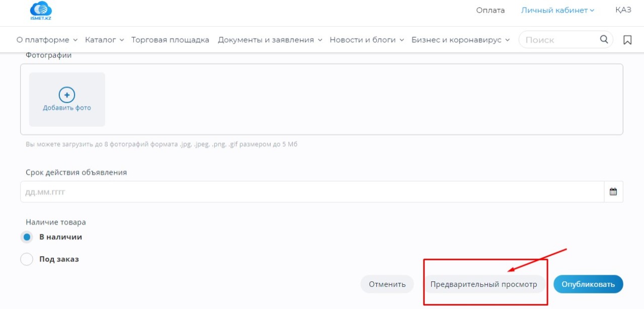Go to 'Торговая площадка' page
This screenshot has height=309, width=644.
tap(170, 40)
